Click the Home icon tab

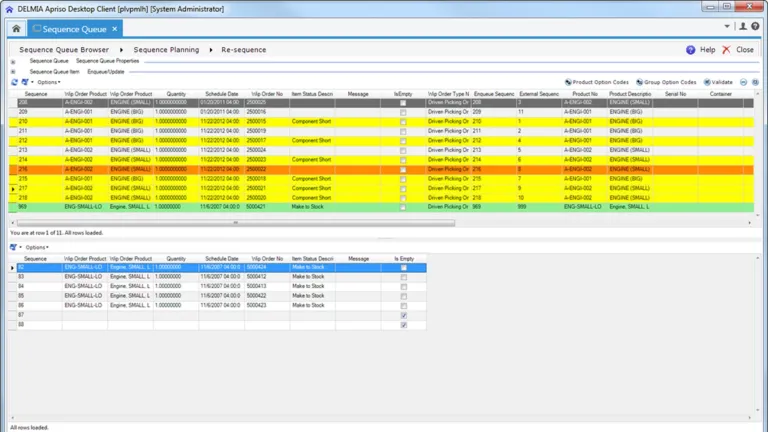click(x=16, y=29)
